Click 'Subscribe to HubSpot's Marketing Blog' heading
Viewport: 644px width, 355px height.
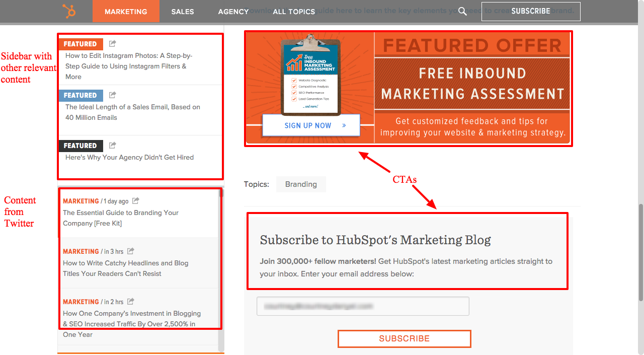point(375,240)
